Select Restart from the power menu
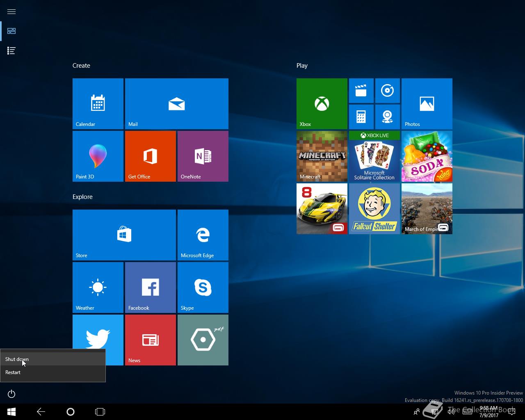 pyautogui.click(x=53, y=372)
